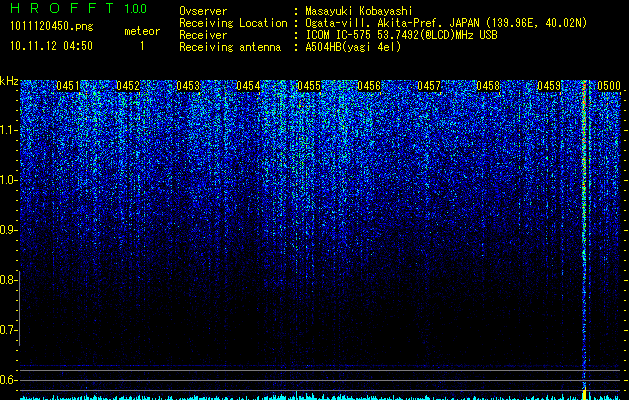
Task: Click the 0.8 kHz axis label
Action: pyautogui.click(x=9, y=280)
